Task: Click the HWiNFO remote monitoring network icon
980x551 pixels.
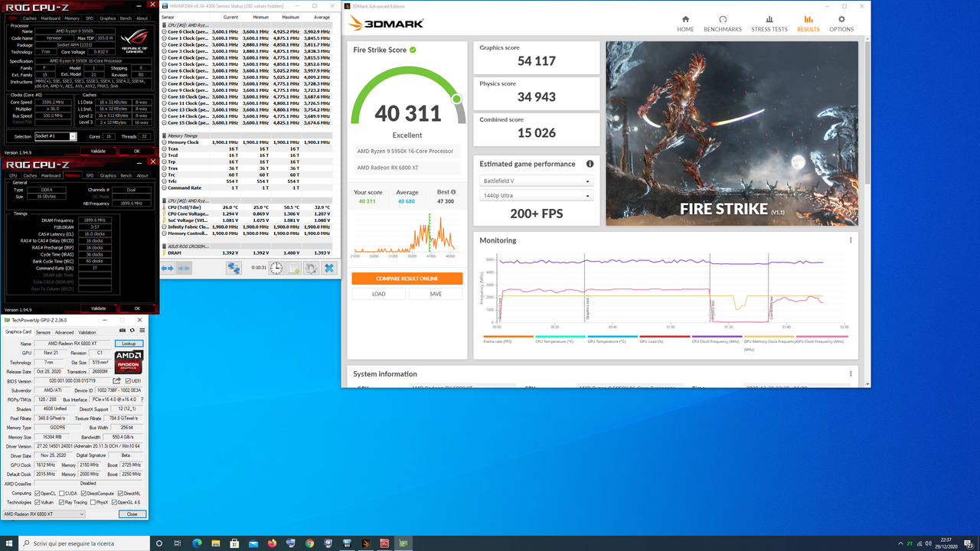Action: click(x=234, y=268)
